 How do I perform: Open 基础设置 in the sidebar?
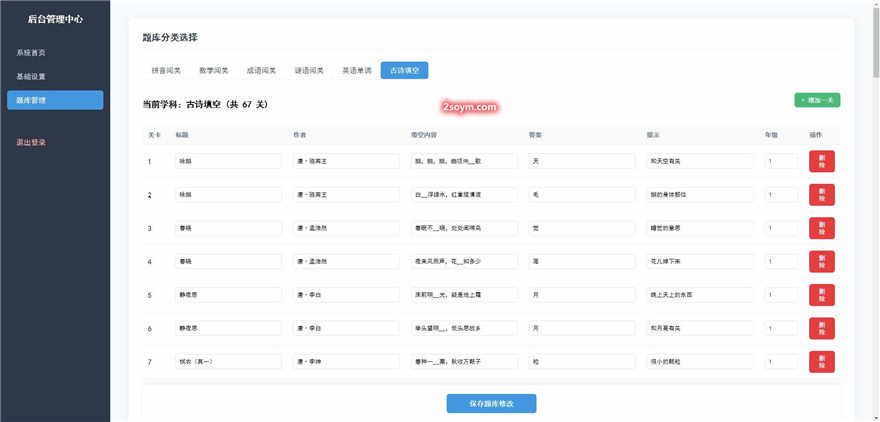(31, 76)
